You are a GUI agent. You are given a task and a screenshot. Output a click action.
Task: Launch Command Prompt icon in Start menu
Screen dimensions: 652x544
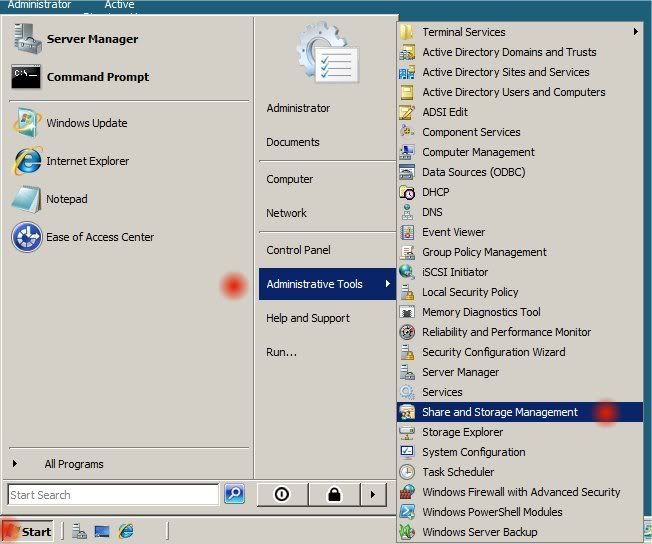26,77
